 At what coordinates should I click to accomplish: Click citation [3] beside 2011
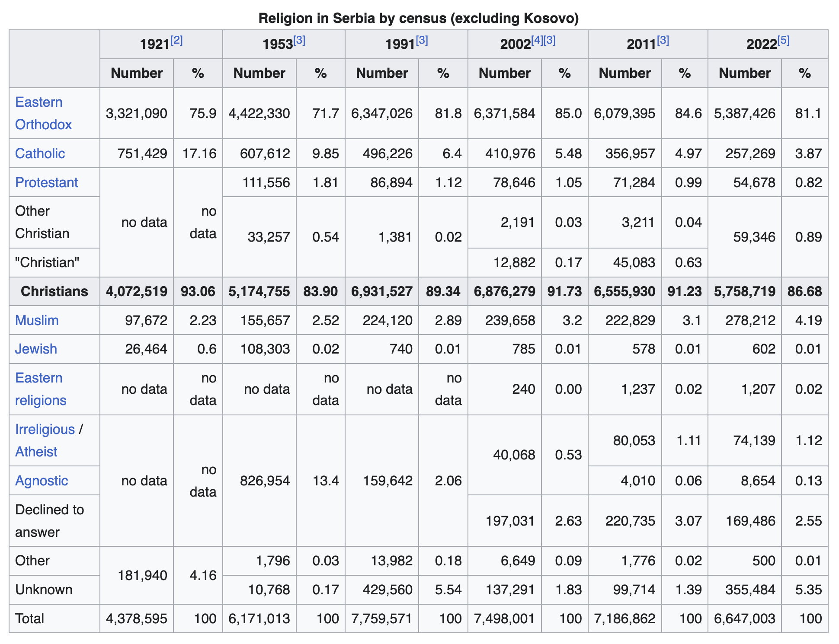[663, 41]
